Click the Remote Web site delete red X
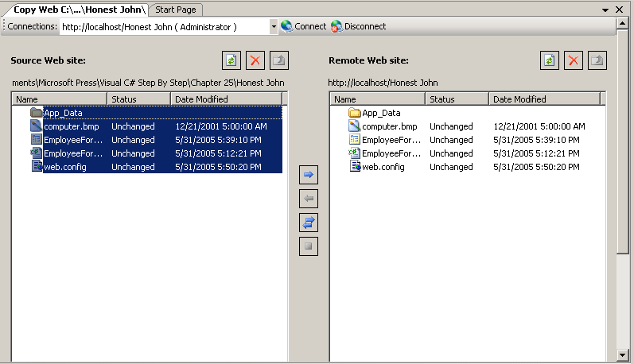This screenshot has width=634, height=364. coord(574,60)
